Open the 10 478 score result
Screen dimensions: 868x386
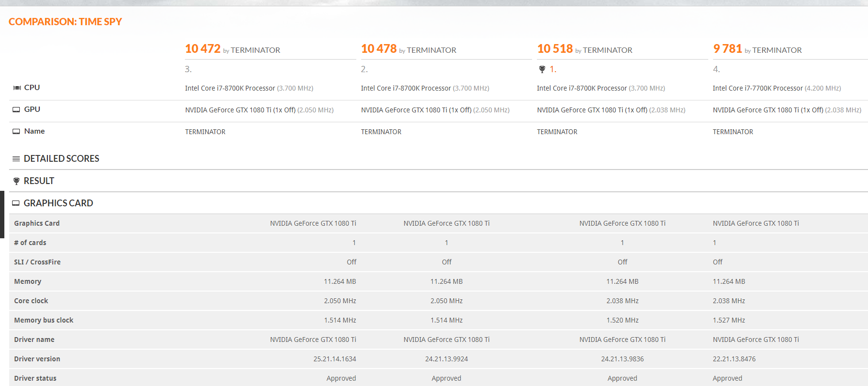(379, 49)
